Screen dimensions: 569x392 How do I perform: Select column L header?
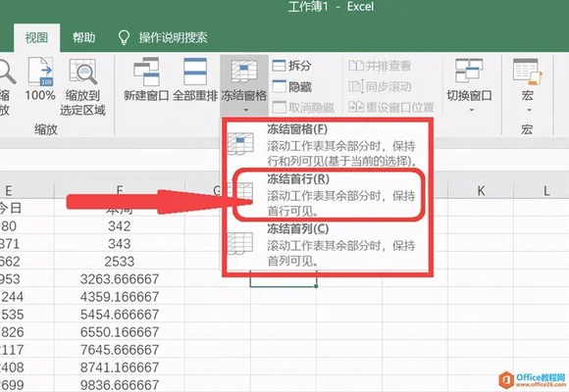[545, 190]
